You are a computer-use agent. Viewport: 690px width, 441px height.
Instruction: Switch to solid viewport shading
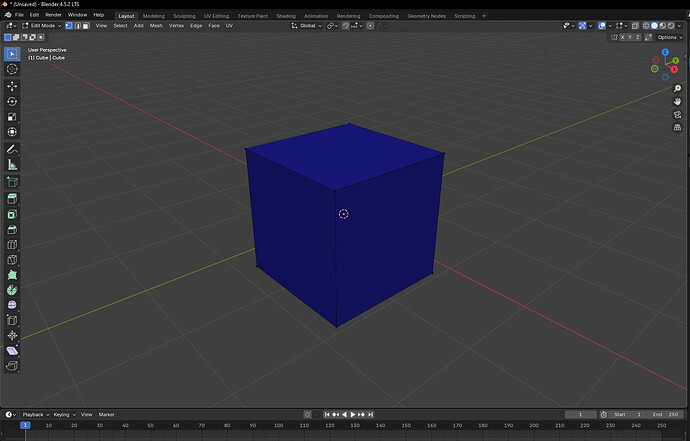[x=654, y=26]
